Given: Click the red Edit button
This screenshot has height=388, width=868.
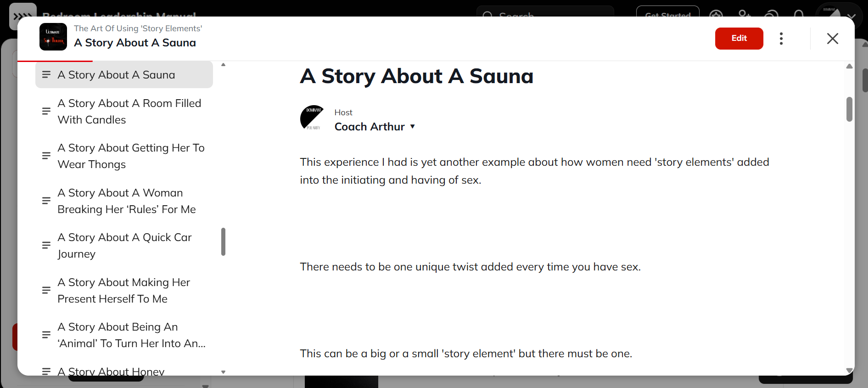Looking at the screenshot, I should point(739,38).
